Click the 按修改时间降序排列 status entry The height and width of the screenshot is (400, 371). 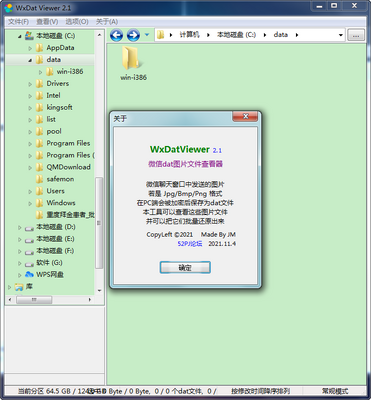pos(260,391)
